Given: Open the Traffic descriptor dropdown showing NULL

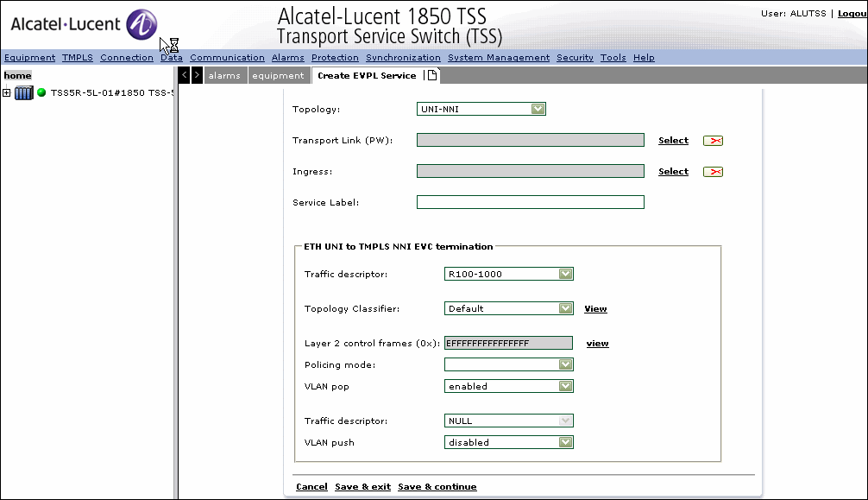Looking at the screenshot, I should [x=509, y=421].
